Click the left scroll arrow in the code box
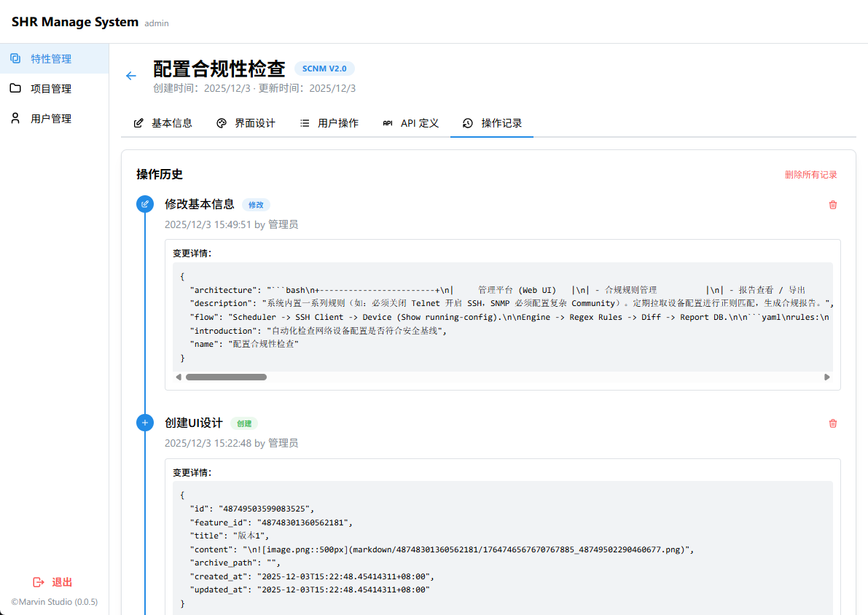 pos(179,377)
